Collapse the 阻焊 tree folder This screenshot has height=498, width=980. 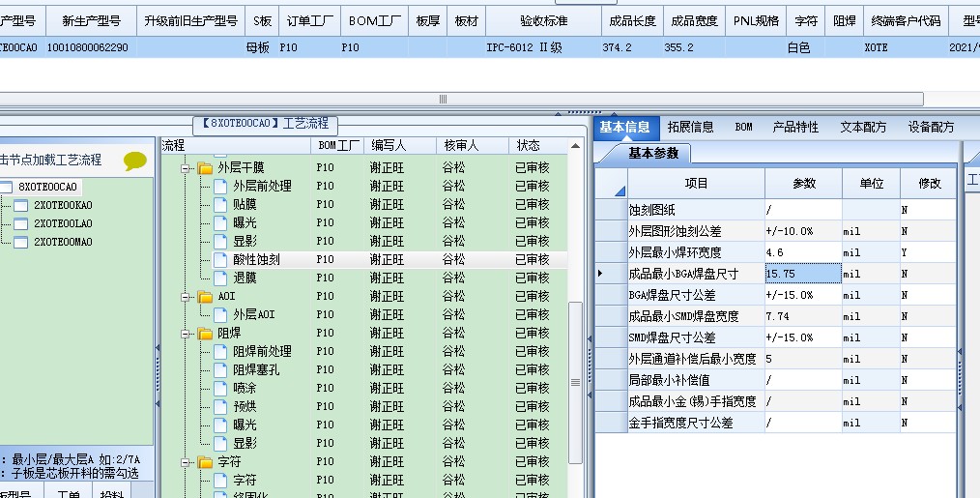tap(186, 334)
